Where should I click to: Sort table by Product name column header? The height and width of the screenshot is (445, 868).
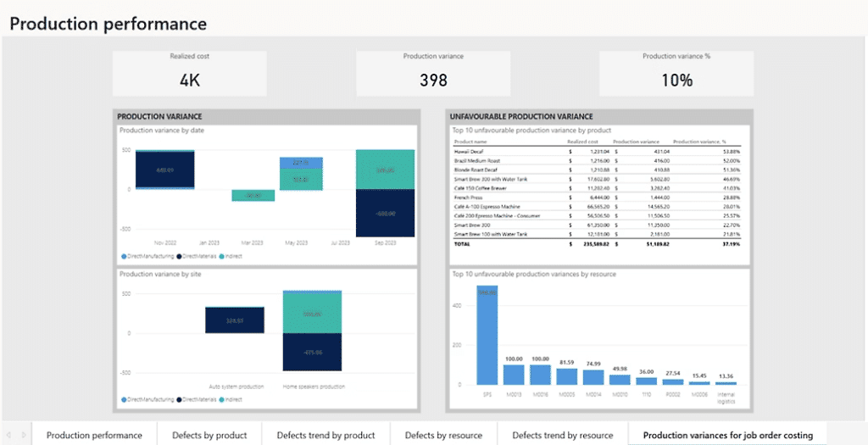pos(470,142)
